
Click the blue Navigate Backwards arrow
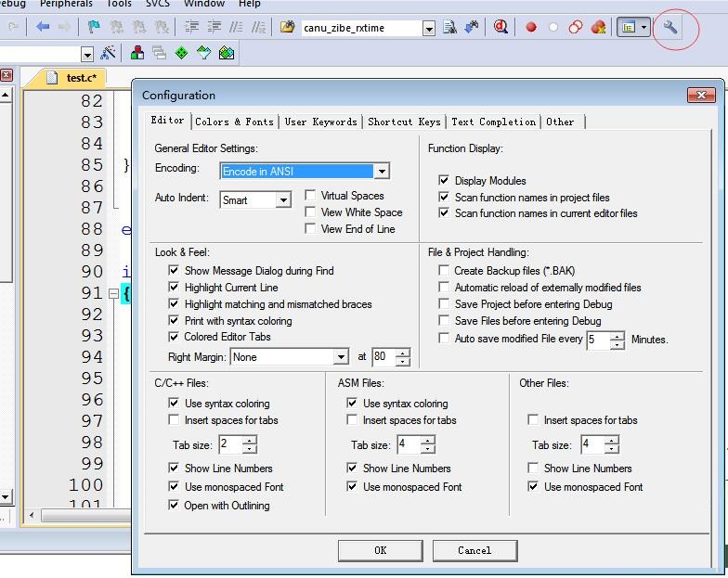pos(43,27)
